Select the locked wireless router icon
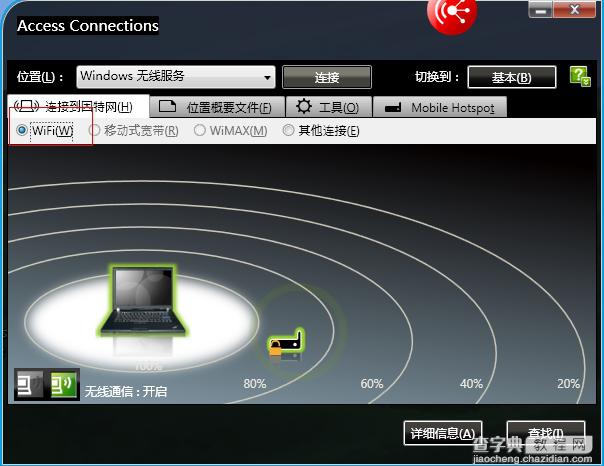This screenshot has height=466, width=604. click(286, 342)
